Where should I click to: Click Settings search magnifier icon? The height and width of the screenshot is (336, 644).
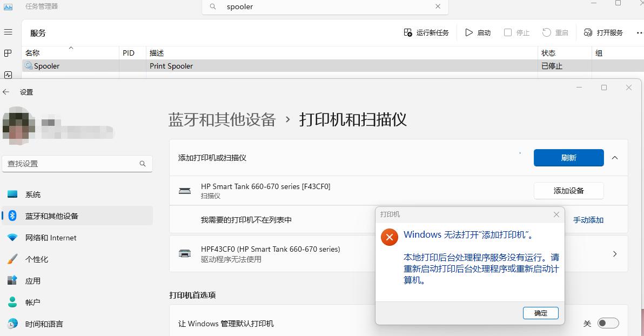tap(143, 164)
